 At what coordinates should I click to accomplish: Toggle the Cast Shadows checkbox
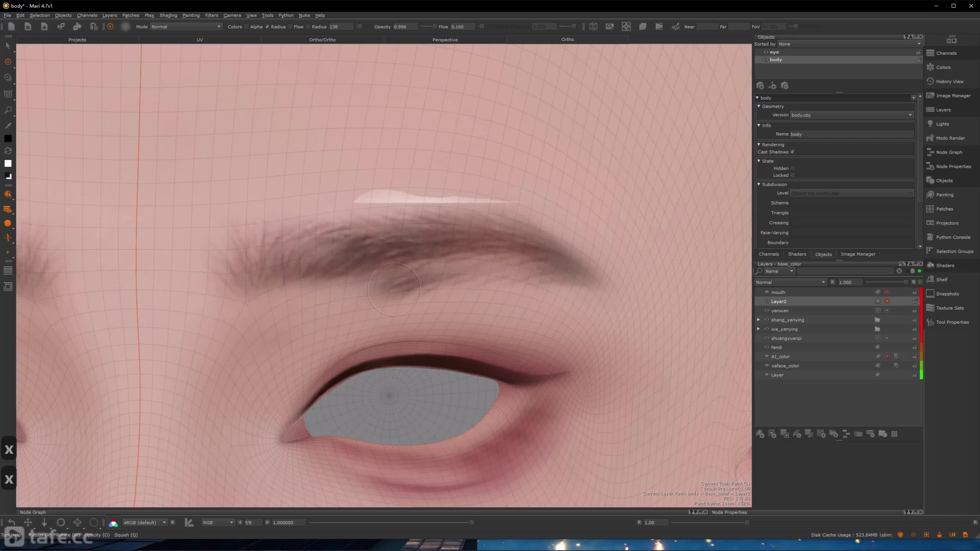[x=792, y=152]
